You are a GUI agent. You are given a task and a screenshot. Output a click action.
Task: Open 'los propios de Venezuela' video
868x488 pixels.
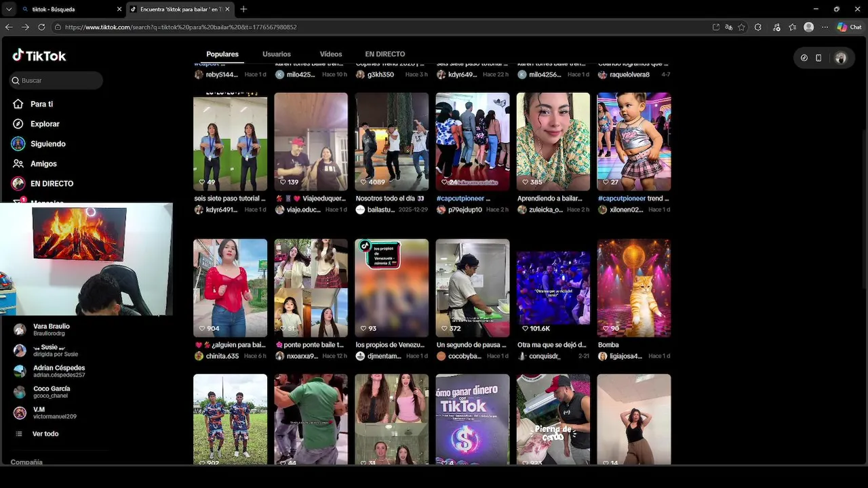pos(392,288)
